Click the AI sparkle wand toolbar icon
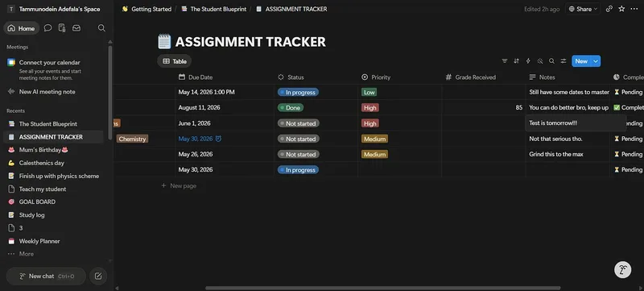Screen dimensions: 644x291 [x=540, y=61]
